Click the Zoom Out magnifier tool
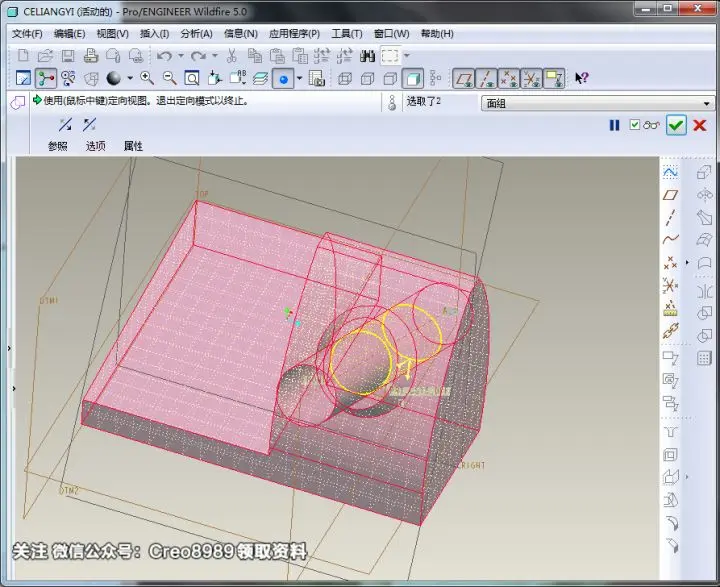This screenshot has height=587, width=720. click(x=169, y=79)
